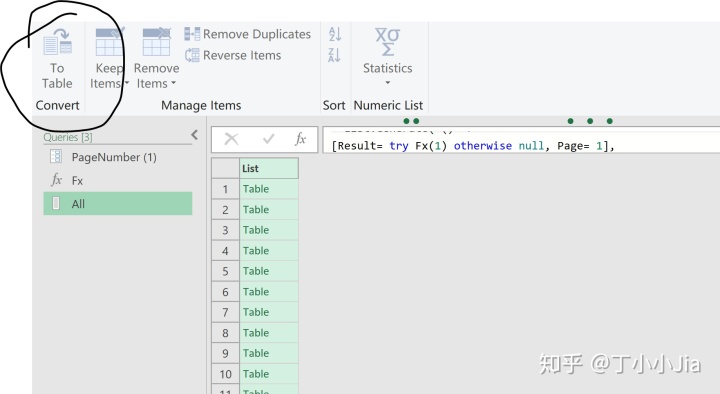The width and height of the screenshot is (720, 394).
Task: Click the Table link in row 6
Action: [256, 292]
